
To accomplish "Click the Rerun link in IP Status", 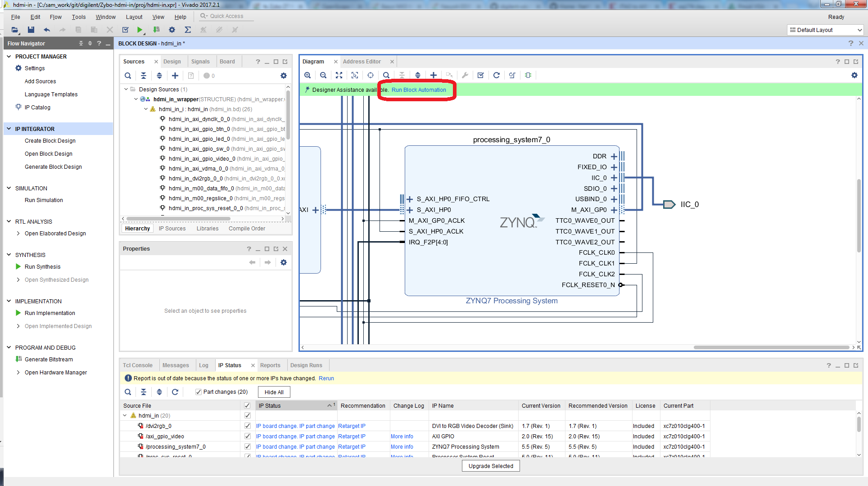I will tap(326, 378).
